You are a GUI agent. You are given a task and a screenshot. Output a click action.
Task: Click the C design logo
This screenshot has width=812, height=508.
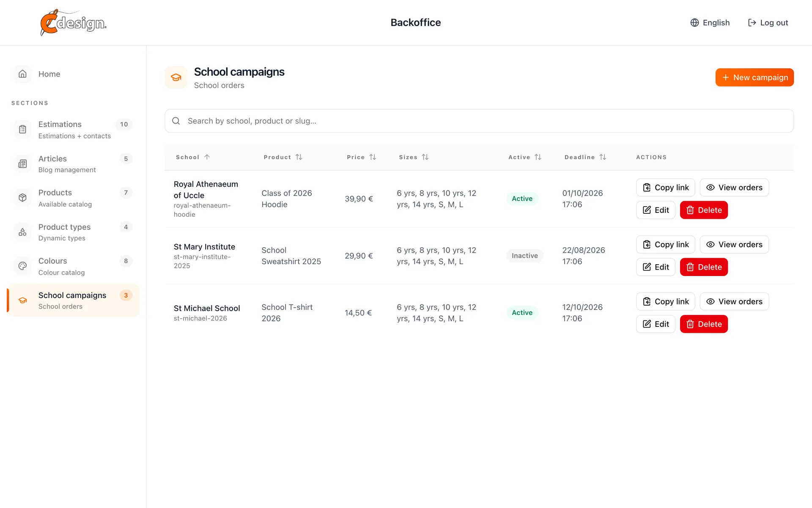point(73,22)
